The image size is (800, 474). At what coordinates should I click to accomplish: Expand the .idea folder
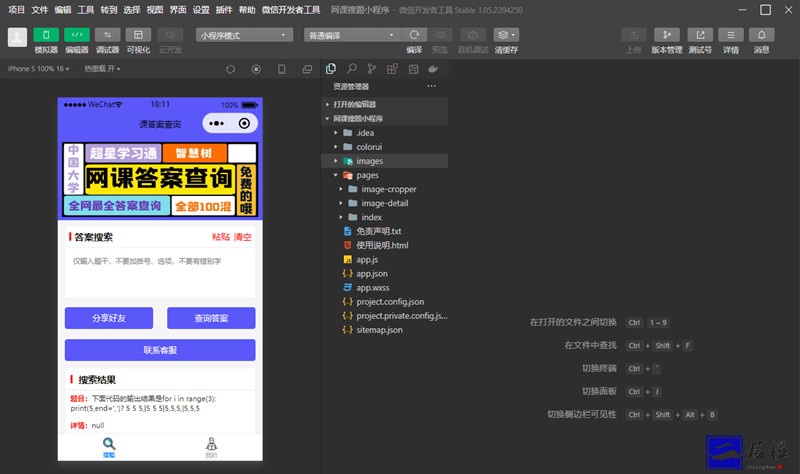tap(385, 133)
